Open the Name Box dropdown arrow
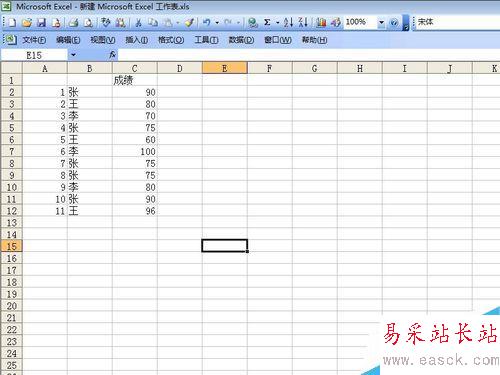Viewport: 500px width, 375px height. pyautogui.click(x=73, y=55)
